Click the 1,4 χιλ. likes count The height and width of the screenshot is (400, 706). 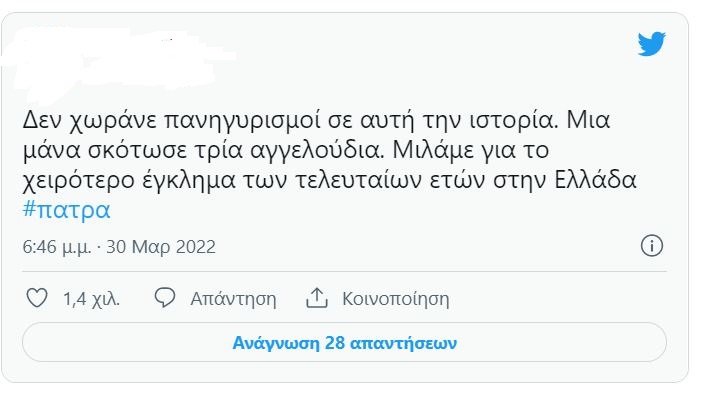tap(91, 299)
